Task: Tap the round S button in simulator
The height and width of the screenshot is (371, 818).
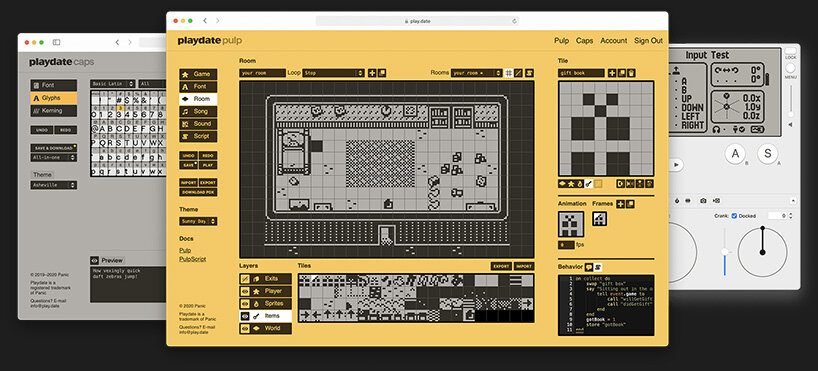Action: 767,154
